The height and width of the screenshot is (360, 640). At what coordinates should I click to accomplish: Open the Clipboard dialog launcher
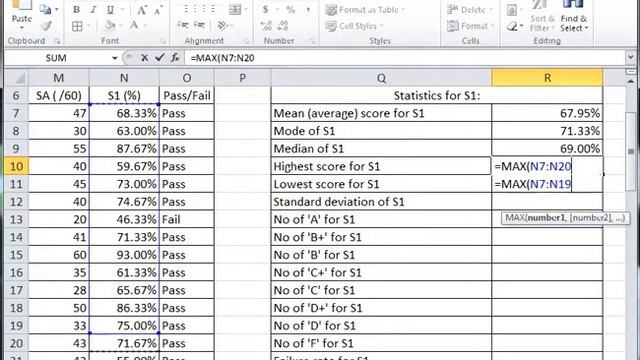tap(57, 41)
